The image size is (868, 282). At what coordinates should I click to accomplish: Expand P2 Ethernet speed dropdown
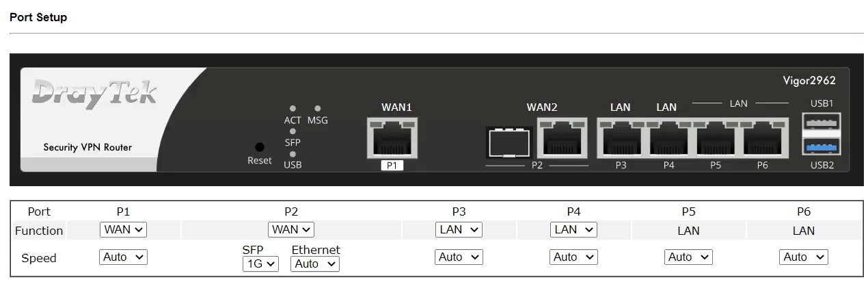pos(315,264)
